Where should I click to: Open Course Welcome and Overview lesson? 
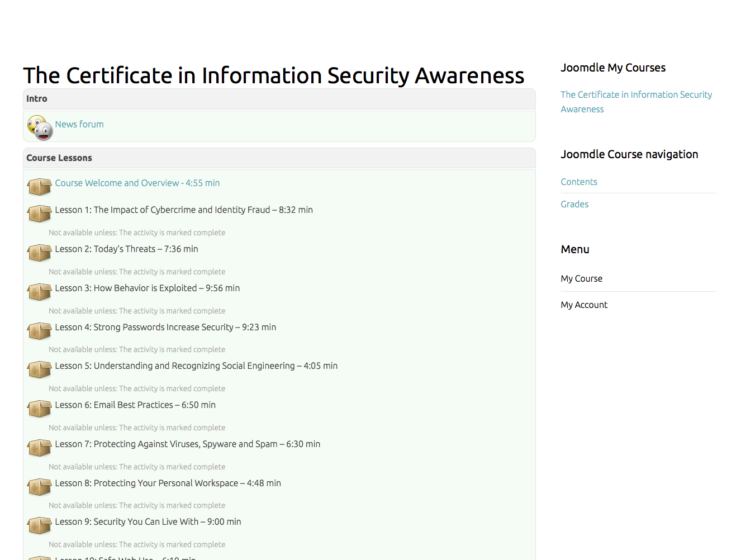(137, 183)
